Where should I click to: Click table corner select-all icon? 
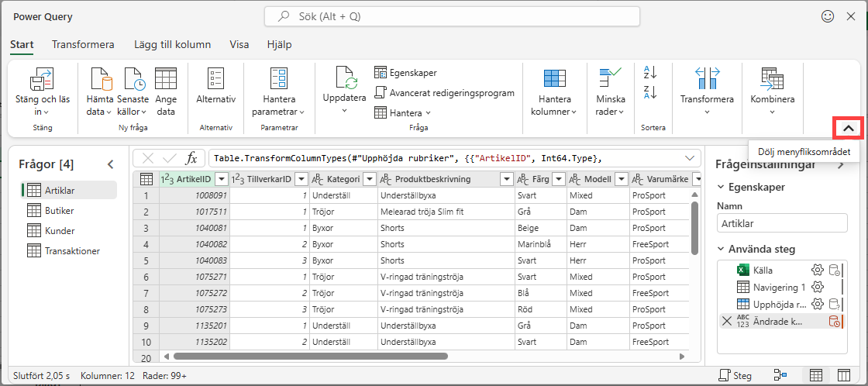pos(146,179)
